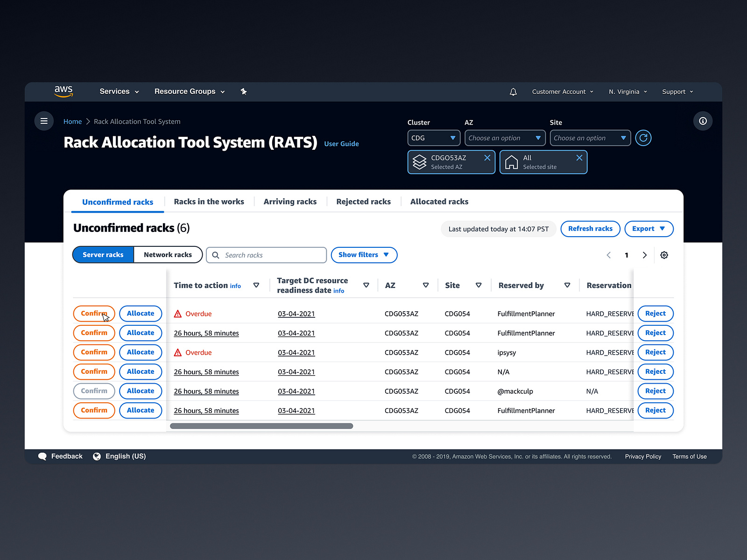This screenshot has width=747, height=560.
Task: Open the table settings gear
Action: (664, 255)
